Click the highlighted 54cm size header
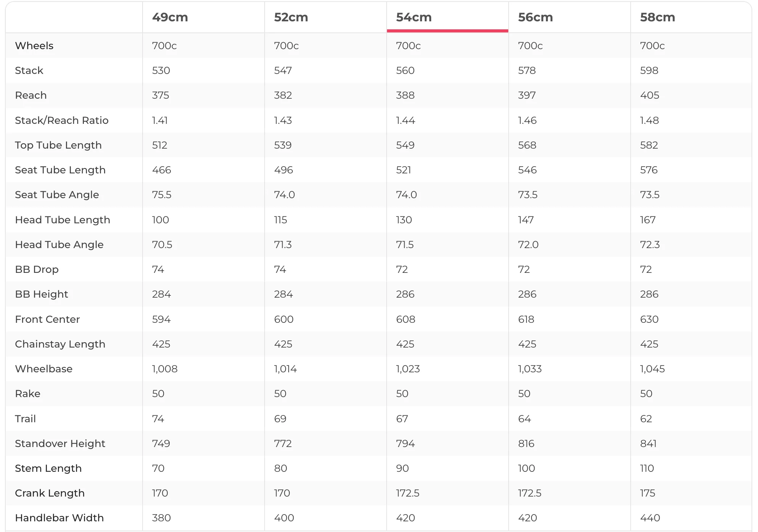758x532 pixels. click(414, 17)
